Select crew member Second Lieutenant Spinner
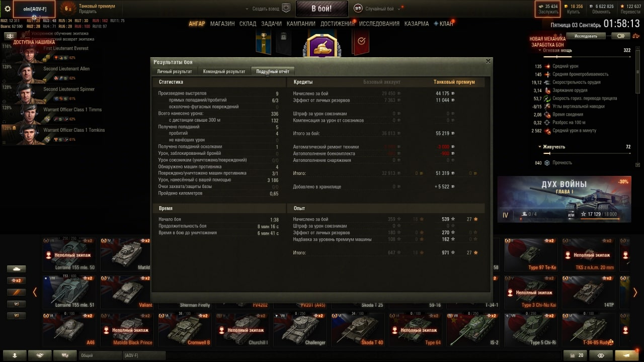The image size is (644, 362). (52, 94)
